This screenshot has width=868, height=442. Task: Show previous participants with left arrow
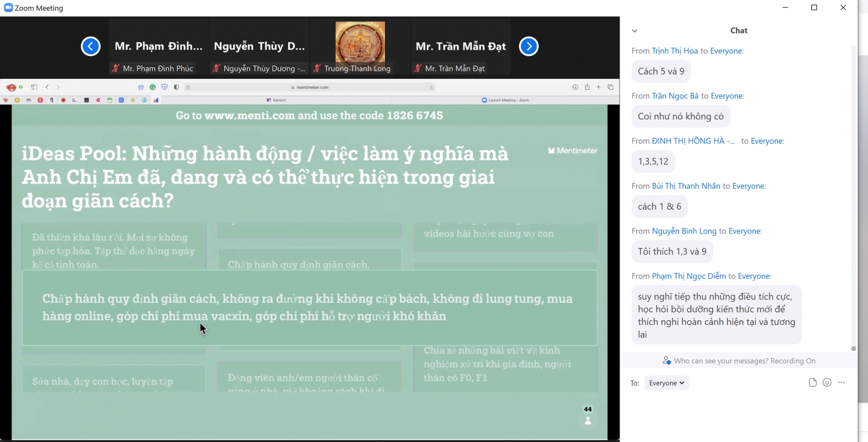click(90, 46)
